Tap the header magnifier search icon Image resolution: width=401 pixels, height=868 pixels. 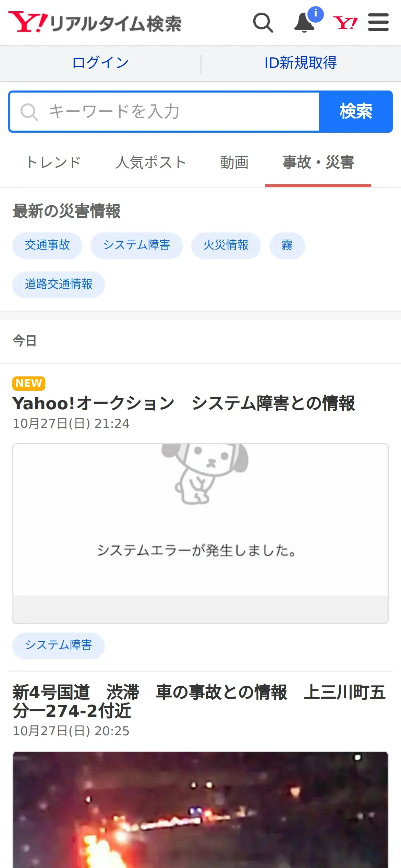[x=263, y=23]
